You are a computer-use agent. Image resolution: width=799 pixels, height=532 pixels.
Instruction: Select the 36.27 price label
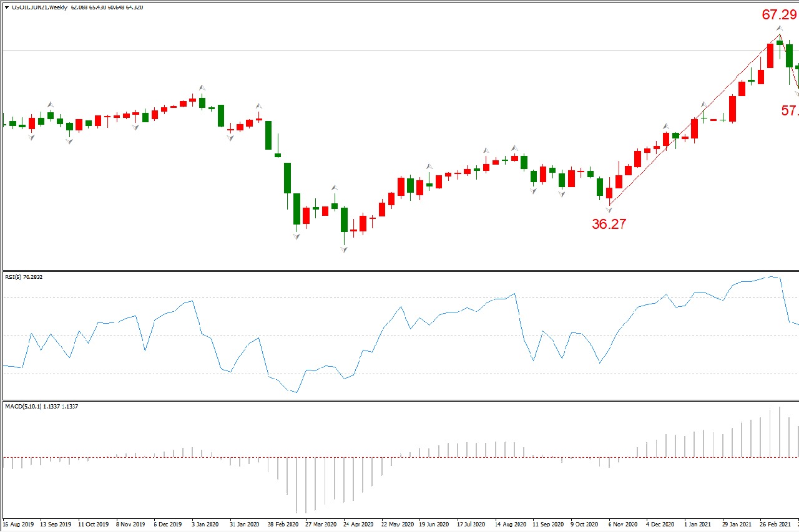[x=609, y=225]
